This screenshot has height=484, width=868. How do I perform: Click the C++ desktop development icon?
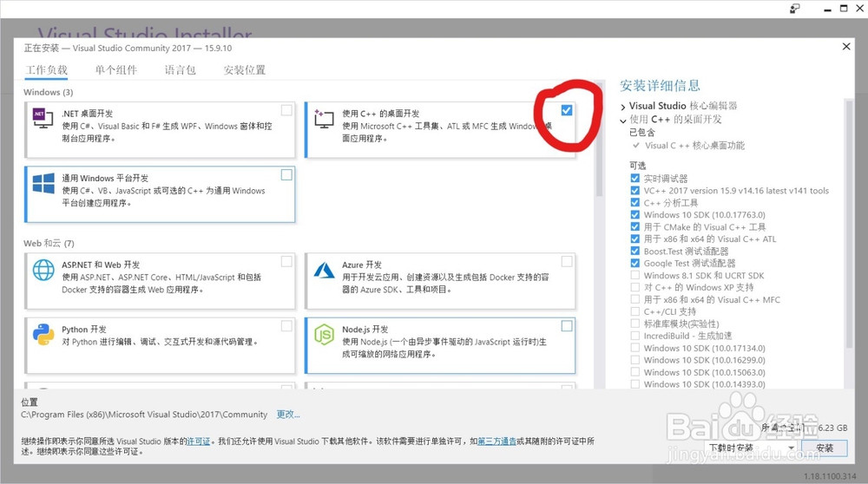325,119
